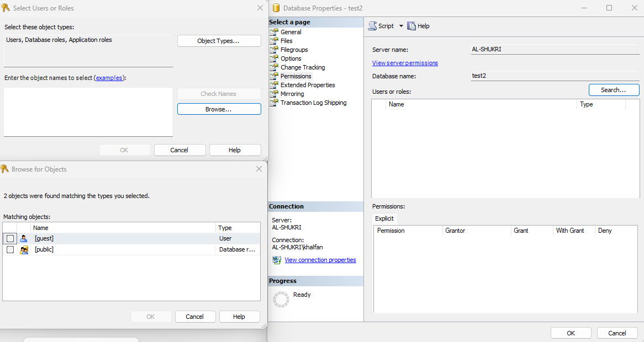Click the Change Tracking page icon

(x=273, y=67)
